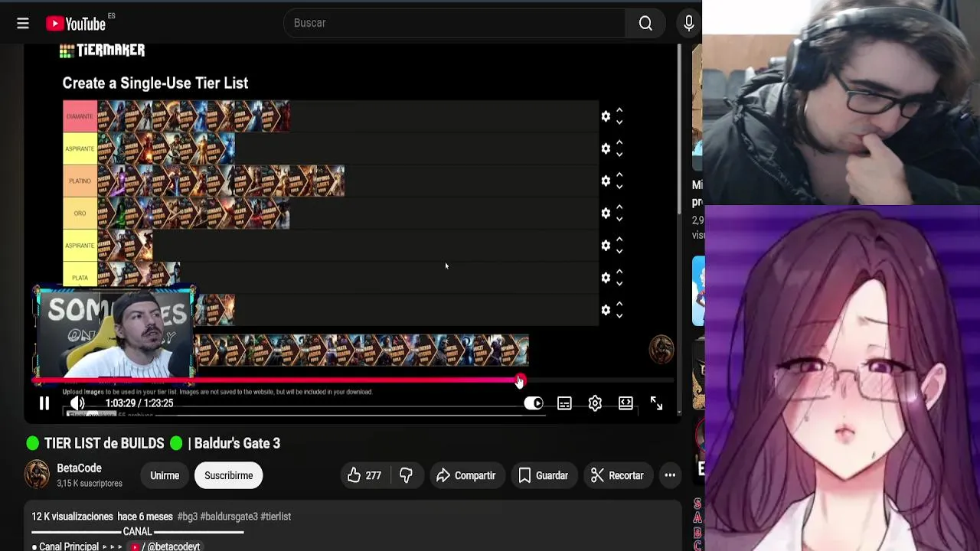Open the YouTube hamburger guide menu
Viewport: 980px width, 551px height.
point(23,24)
